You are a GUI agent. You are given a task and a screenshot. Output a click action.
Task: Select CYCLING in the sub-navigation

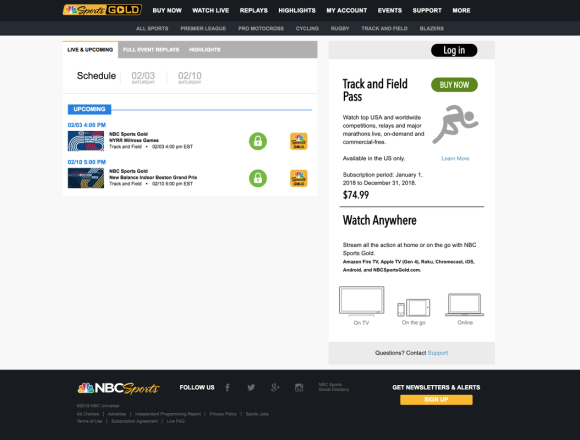point(307,28)
